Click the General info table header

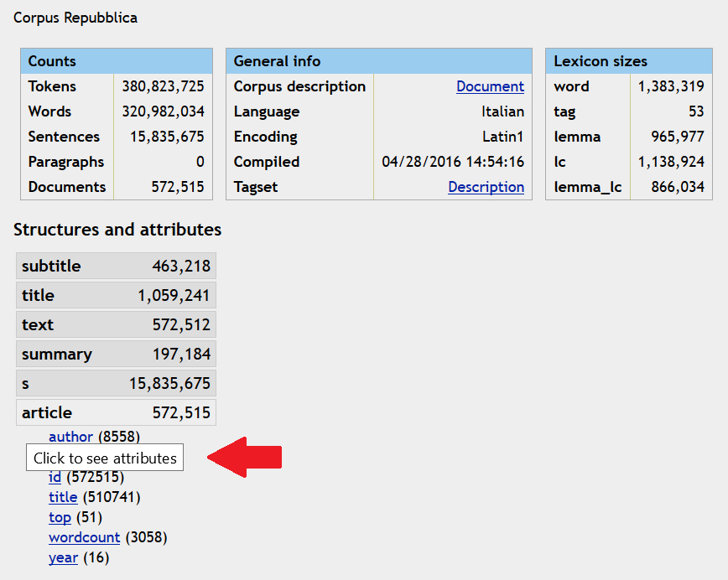coord(379,61)
